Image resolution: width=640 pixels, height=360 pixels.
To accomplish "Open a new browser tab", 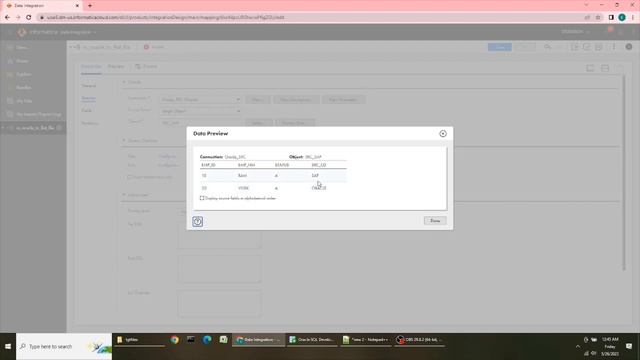I will tap(90, 6).
